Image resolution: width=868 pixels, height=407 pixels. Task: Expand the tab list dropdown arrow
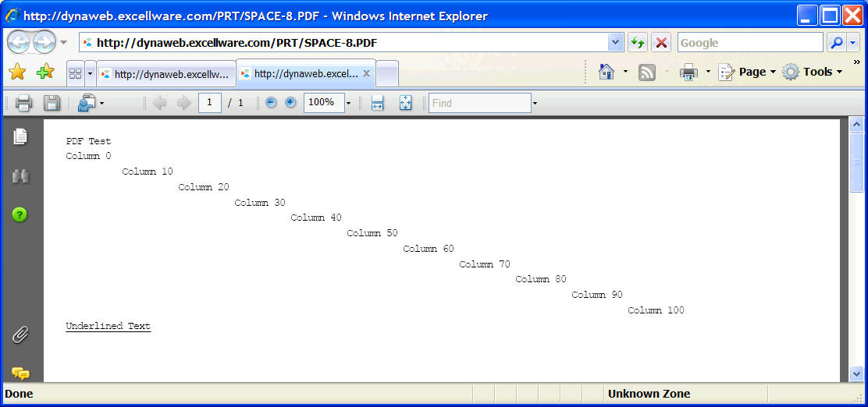[x=90, y=73]
